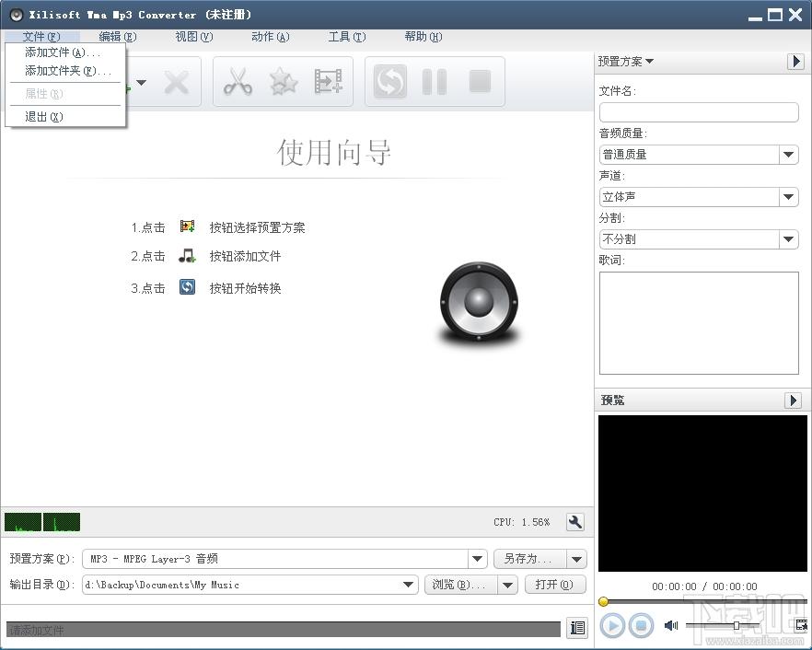
Task: Click the snapshot icon in preview corner
Action: pyautogui.click(x=801, y=625)
